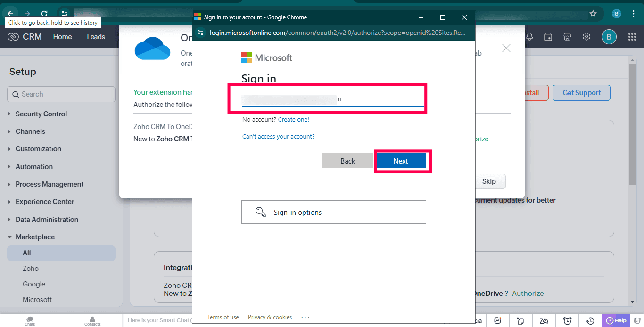The height and width of the screenshot is (327, 644).
Task: Bookmark this page with the star icon
Action: point(593,14)
